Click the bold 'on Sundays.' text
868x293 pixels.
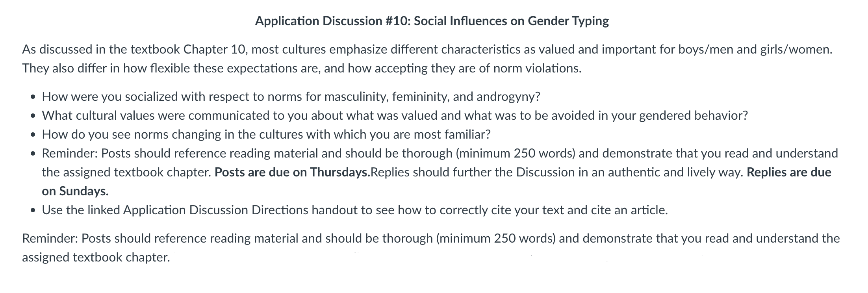coord(75,191)
